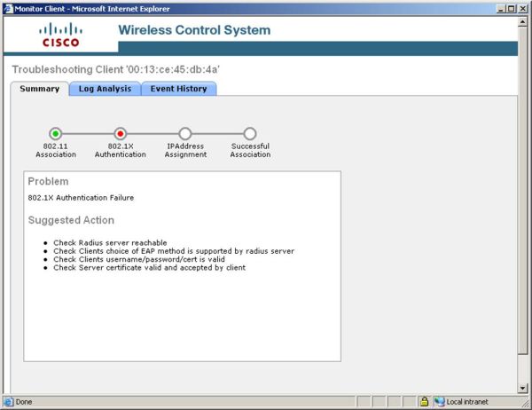Click the padlock security icon in status bar

coord(424,401)
